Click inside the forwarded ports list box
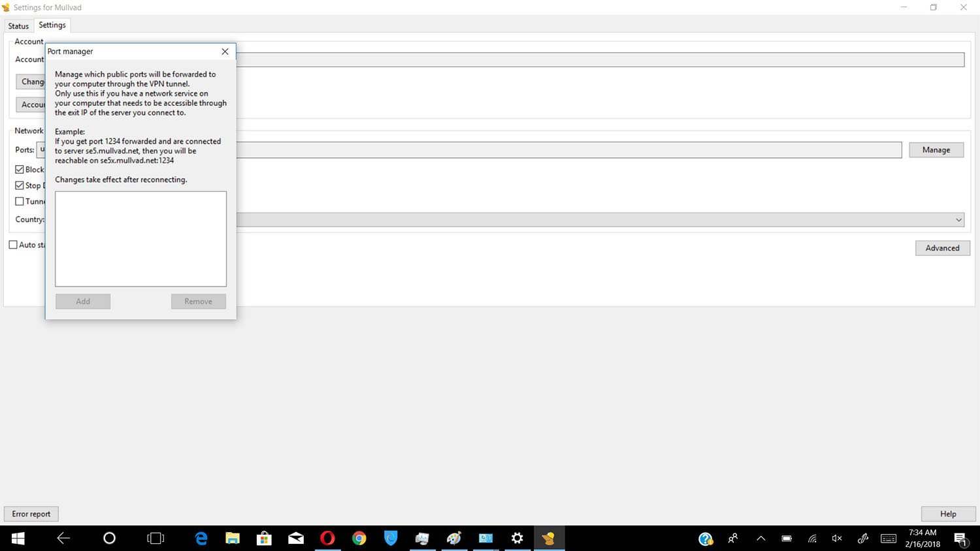980x551 pixels. [140, 239]
